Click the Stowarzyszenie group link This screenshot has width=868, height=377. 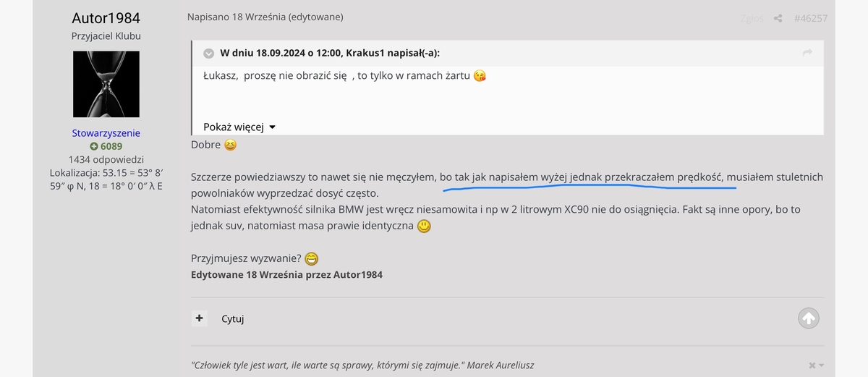tap(106, 133)
